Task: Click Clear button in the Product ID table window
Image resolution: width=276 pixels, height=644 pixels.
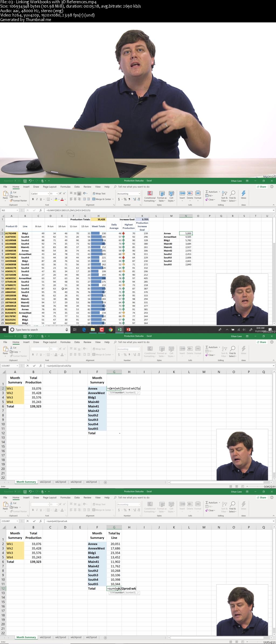Action: click(x=211, y=200)
